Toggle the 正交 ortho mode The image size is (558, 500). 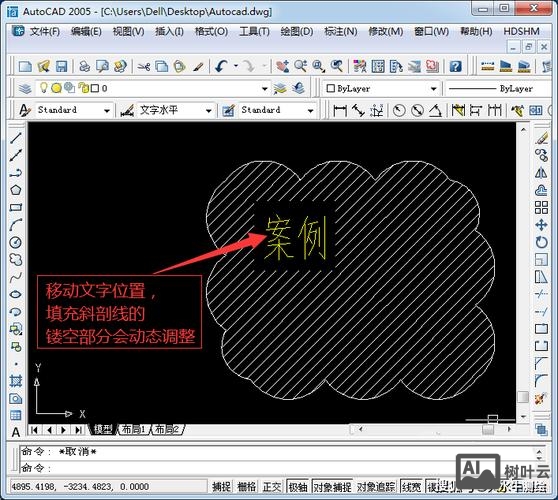272,486
